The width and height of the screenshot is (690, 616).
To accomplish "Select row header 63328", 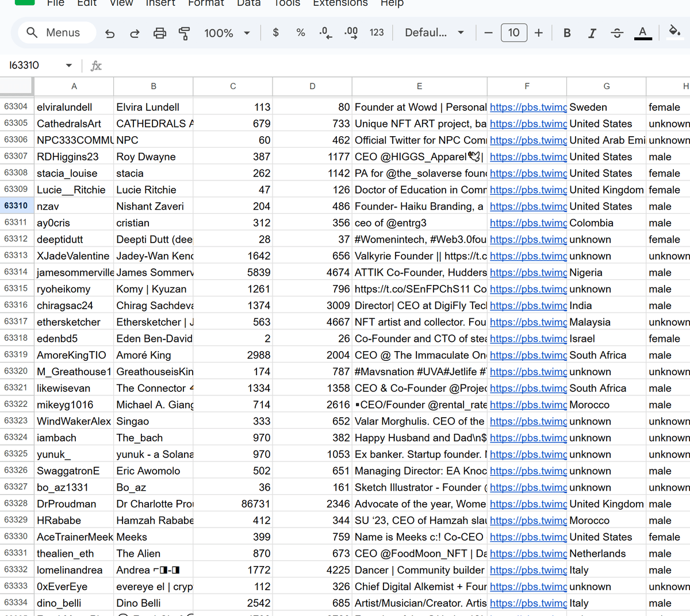I will (17, 503).
